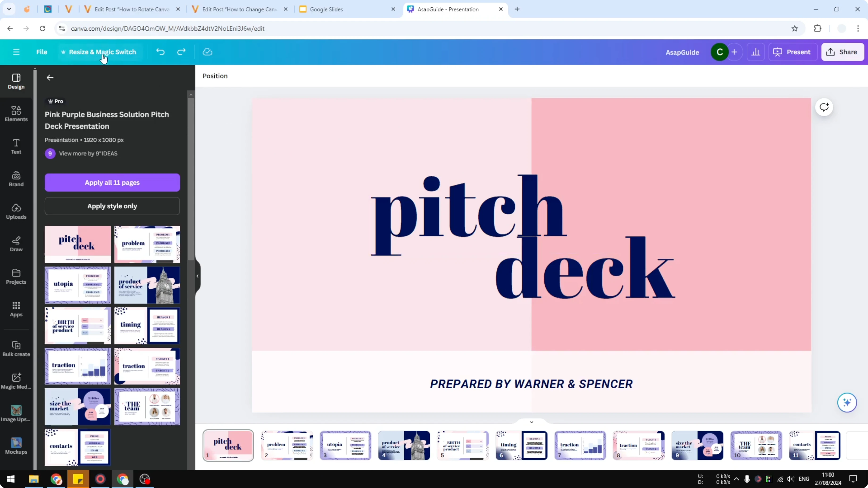Go to page 11 thumbnail in filmstrip
868x488 pixels.
click(815, 445)
